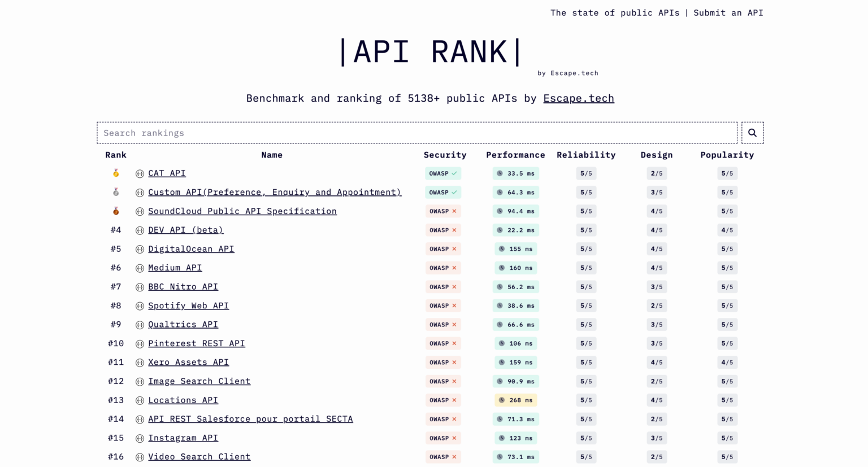Sort by the Popularity column header

[727, 155]
